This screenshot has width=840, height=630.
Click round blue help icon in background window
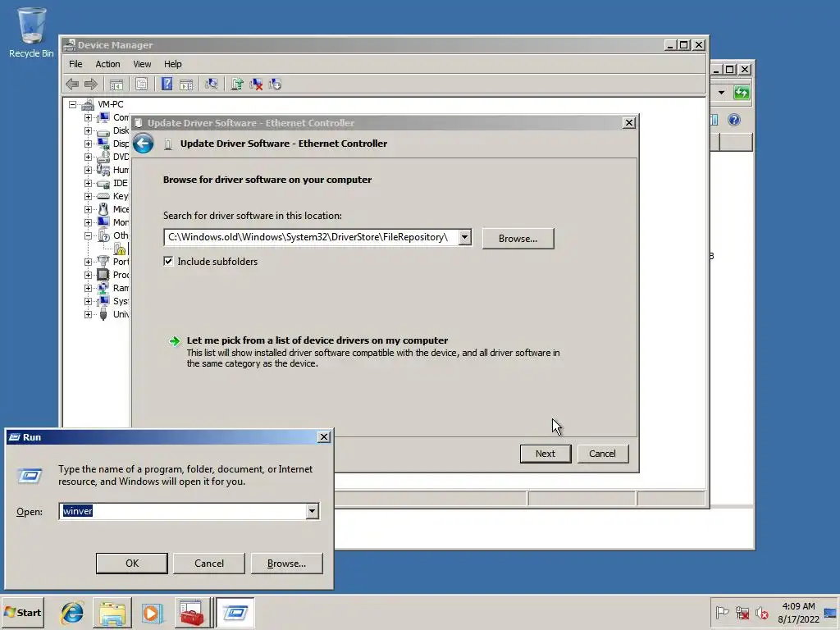click(734, 120)
